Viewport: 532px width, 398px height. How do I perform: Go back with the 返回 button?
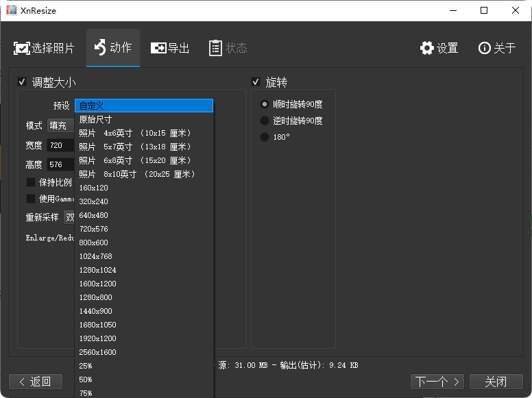[x=36, y=382]
